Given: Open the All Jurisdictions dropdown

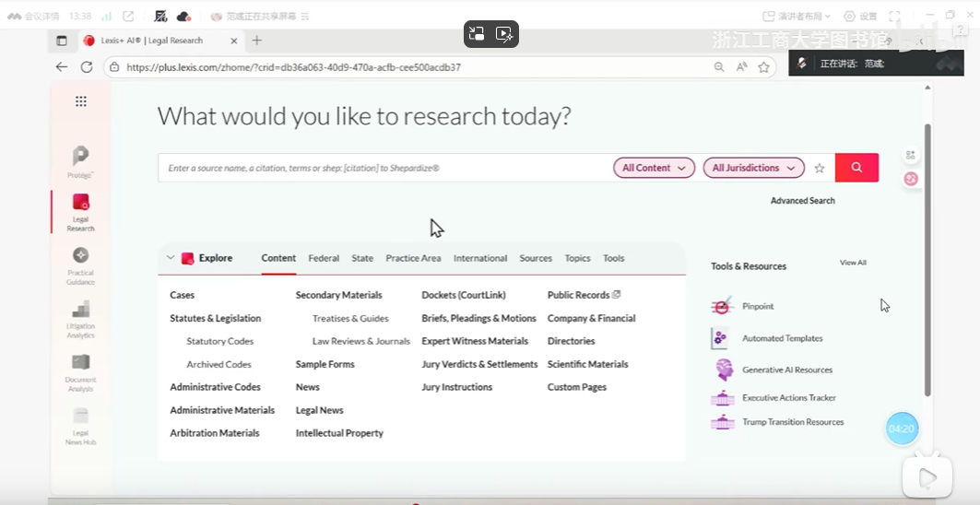Looking at the screenshot, I should tap(751, 168).
